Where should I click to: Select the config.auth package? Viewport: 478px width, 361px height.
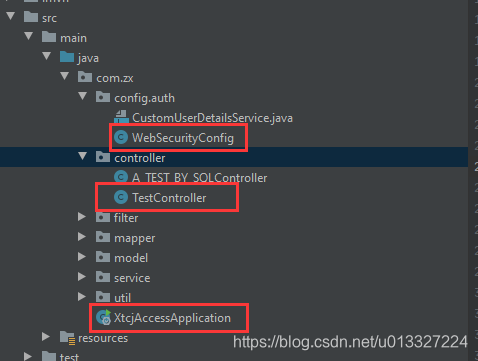tap(144, 98)
